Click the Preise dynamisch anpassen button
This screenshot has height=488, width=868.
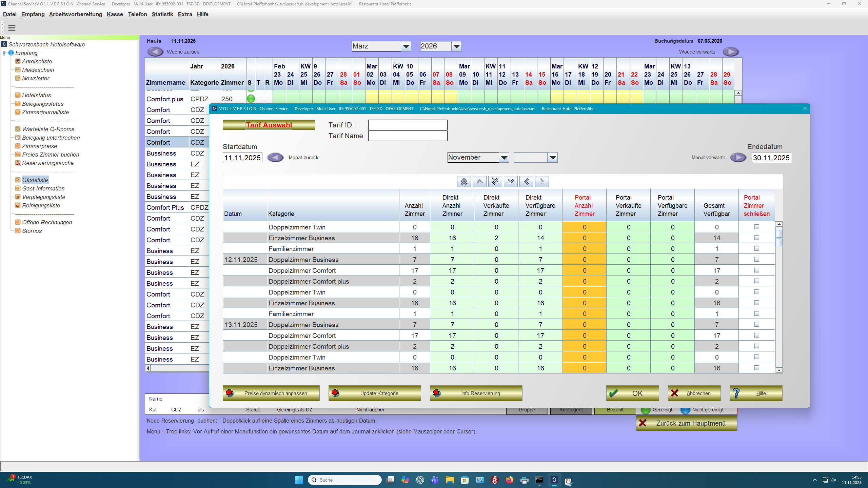tap(271, 393)
